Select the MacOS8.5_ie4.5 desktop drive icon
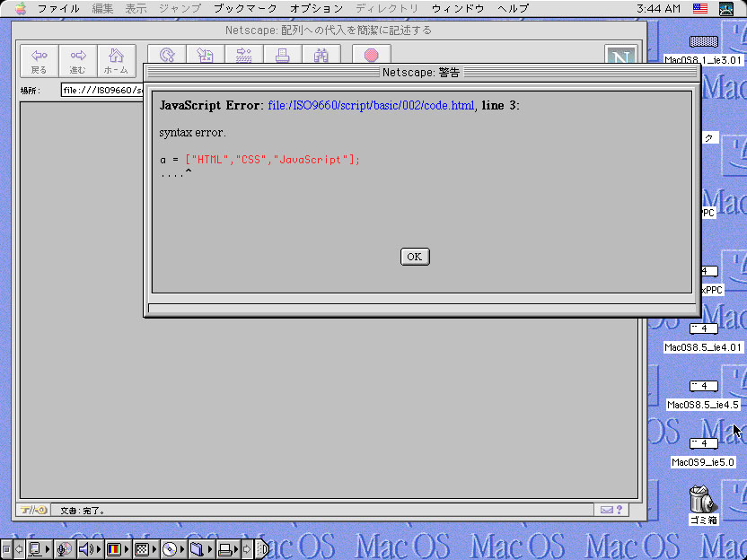The width and height of the screenshot is (747, 560). point(703,386)
